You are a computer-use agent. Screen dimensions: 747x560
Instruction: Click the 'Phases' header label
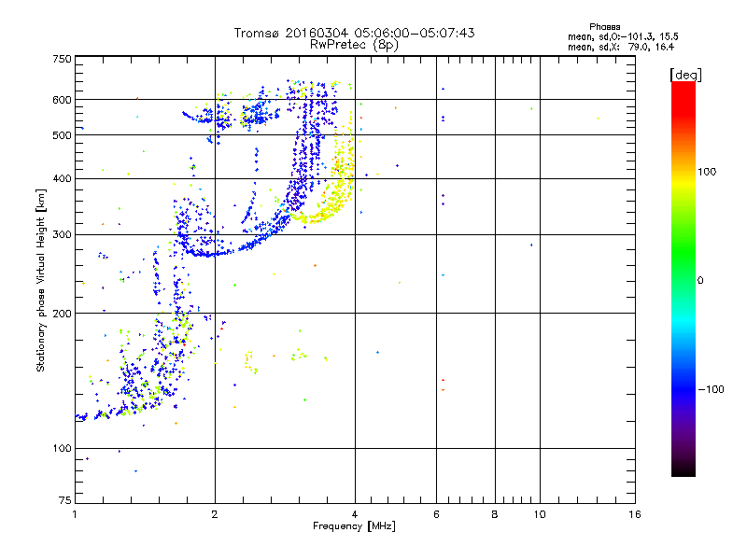tap(604, 27)
